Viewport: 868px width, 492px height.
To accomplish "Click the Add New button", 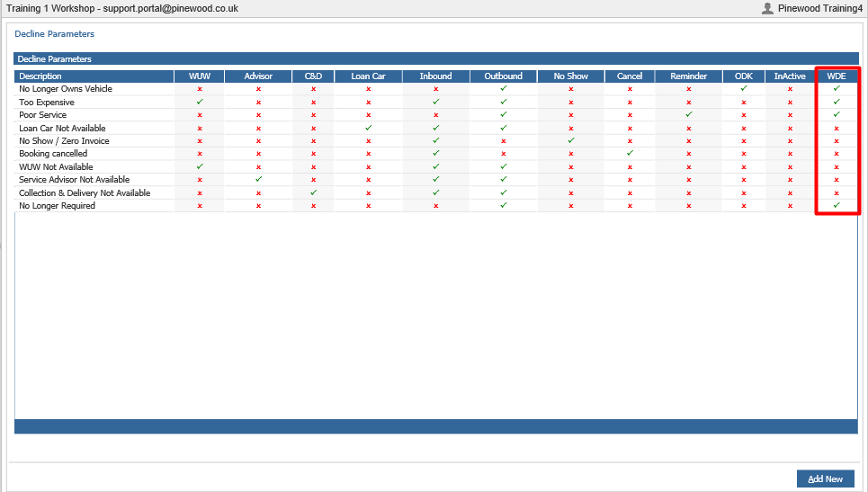I will (x=826, y=479).
